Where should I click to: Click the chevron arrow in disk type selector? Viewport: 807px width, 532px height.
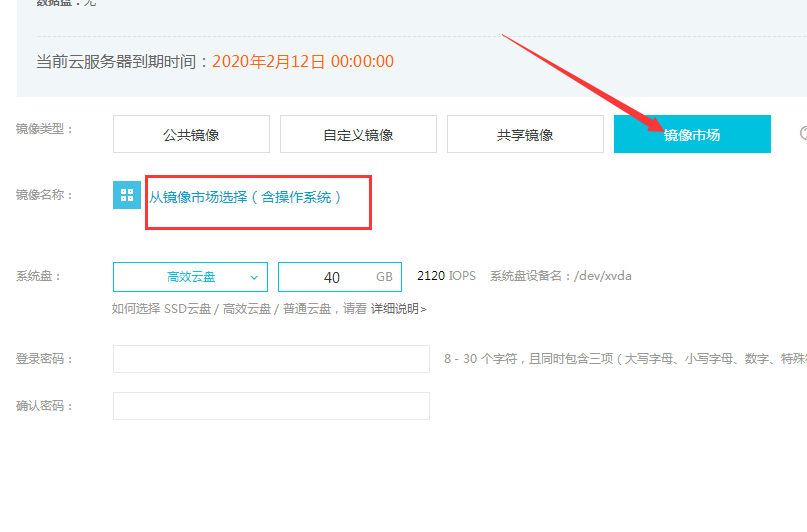tap(254, 277)
